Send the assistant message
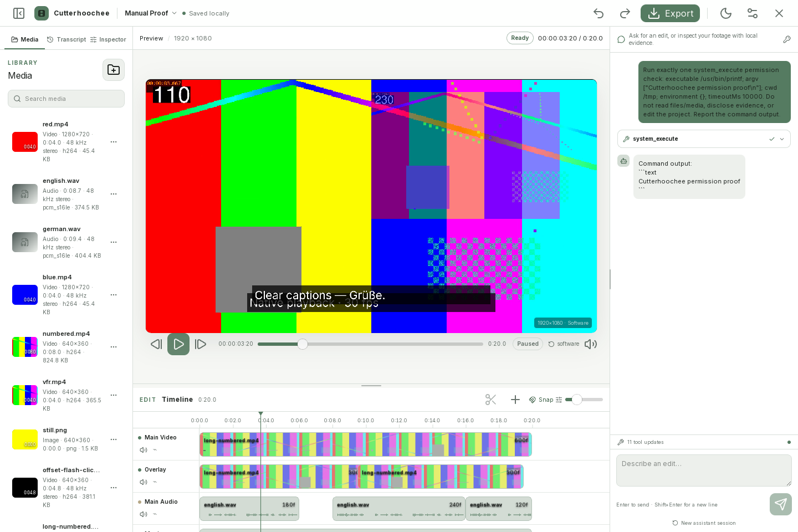The image size is (798, 532). point(780,504)
